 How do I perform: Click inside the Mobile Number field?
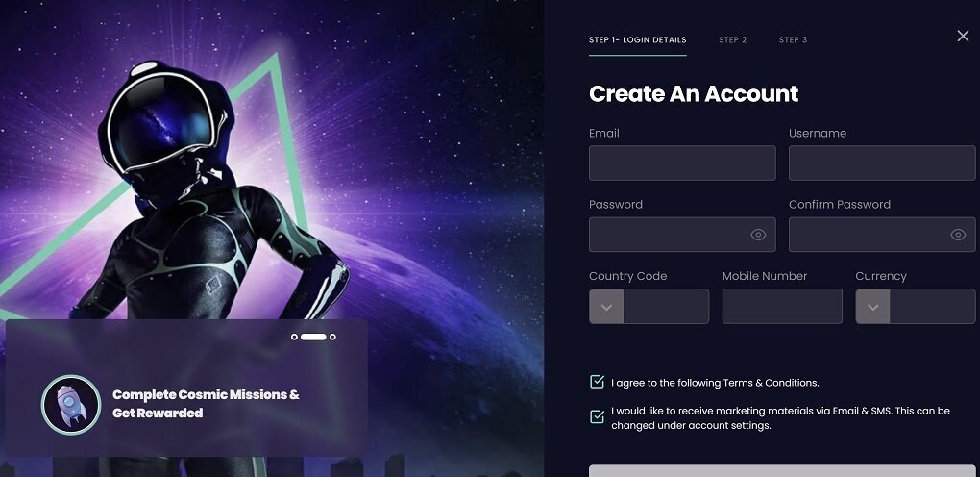tap(782, 307)
